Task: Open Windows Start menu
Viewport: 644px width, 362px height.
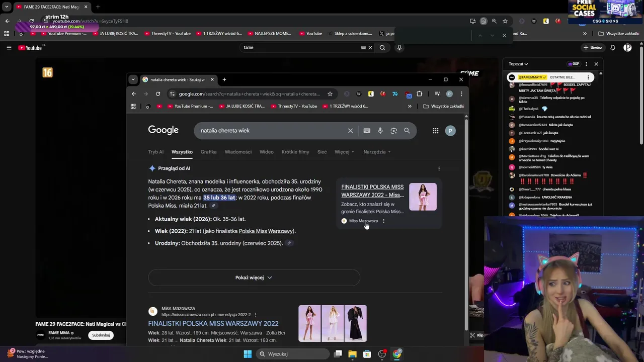Action: 248,354
